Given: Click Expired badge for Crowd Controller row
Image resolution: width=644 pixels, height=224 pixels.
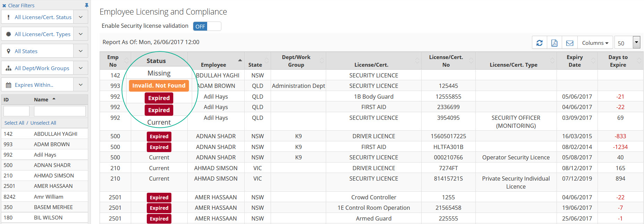Looking at the screenshot, I should [159, 198].
